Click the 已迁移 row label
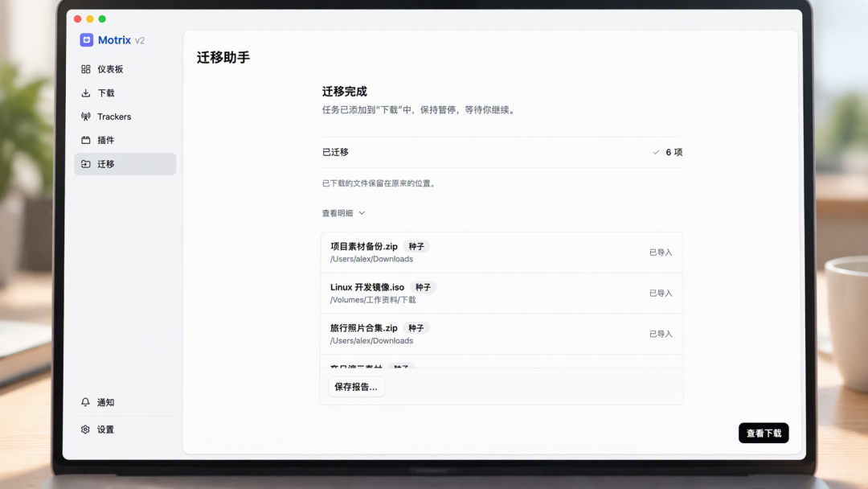Image resolution: width=868 pixels, height=489 pixels. [335, 152]
